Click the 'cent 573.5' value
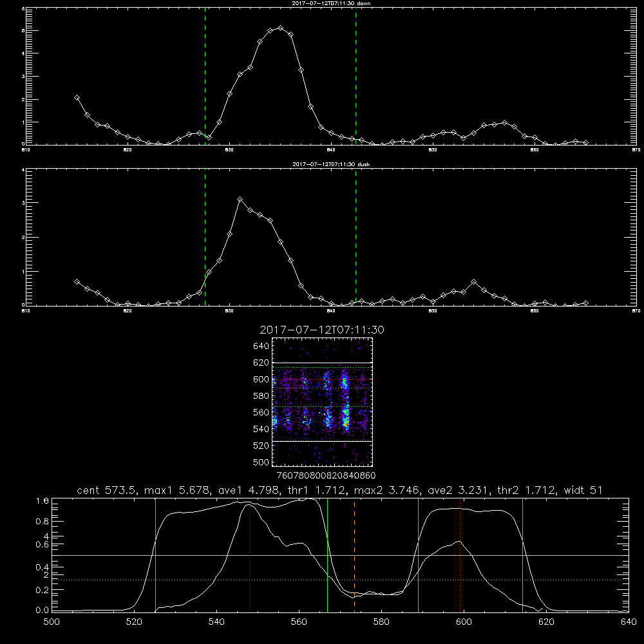The image size is (644, 644). coord(106,490)
